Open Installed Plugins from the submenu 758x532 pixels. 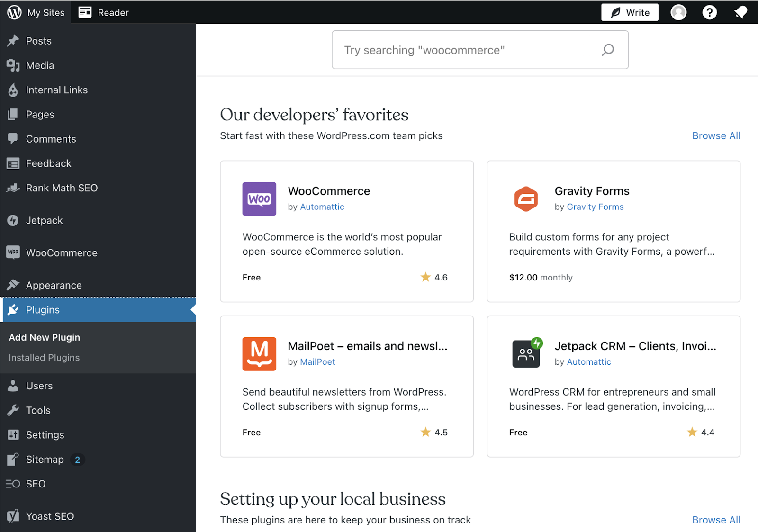pos(44,357)
